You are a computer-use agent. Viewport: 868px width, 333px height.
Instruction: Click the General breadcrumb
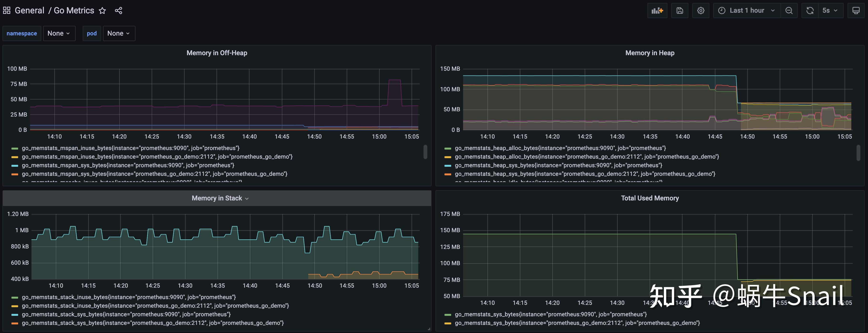pos(30,11)
